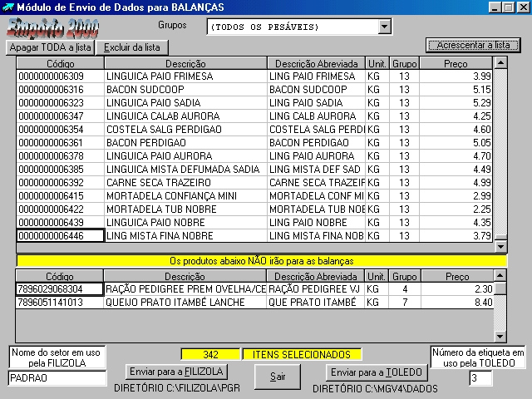
Task: Click the TOLEDO label number field
Action: tap(480, 378)
